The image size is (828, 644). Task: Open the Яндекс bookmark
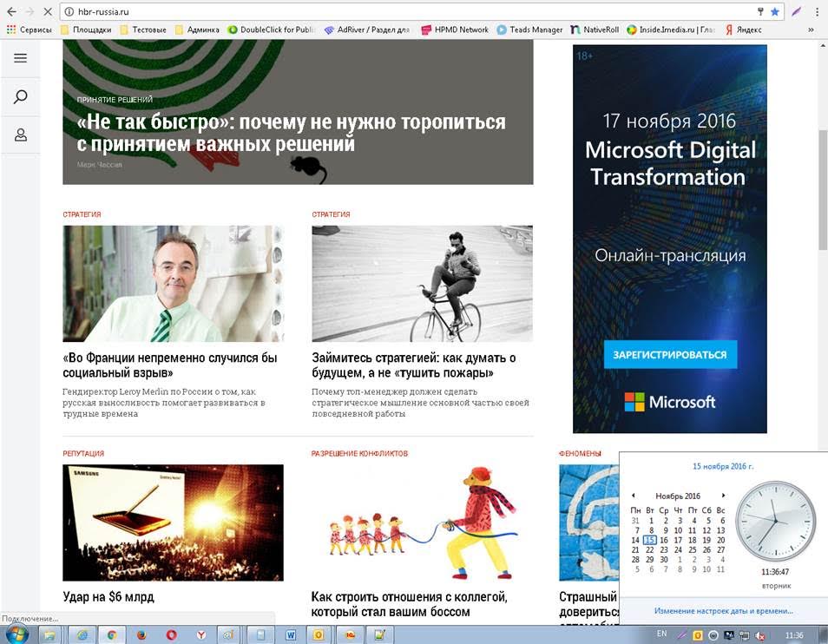744,30
